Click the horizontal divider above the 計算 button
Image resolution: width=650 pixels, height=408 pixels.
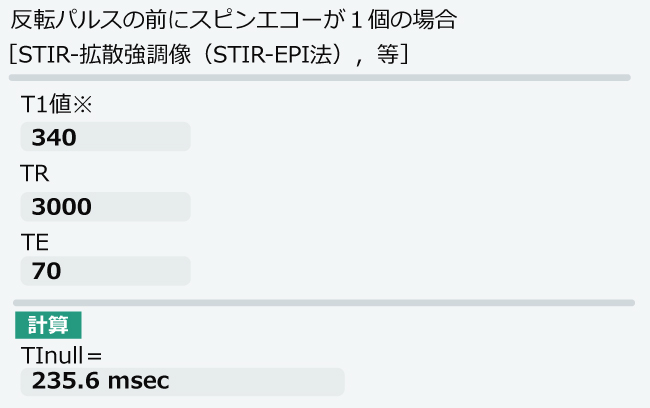click(324, 303)
